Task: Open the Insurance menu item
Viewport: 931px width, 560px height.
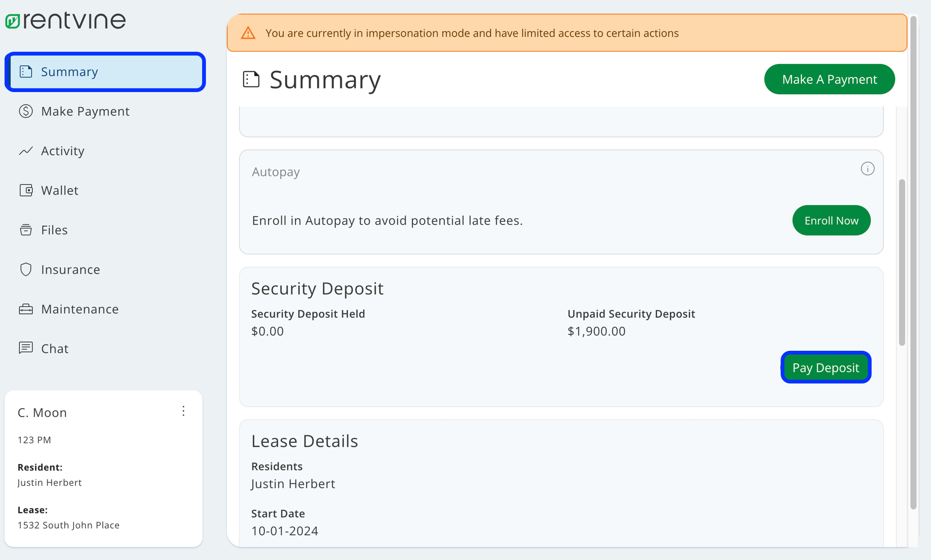Action: (x=70, y=269)
